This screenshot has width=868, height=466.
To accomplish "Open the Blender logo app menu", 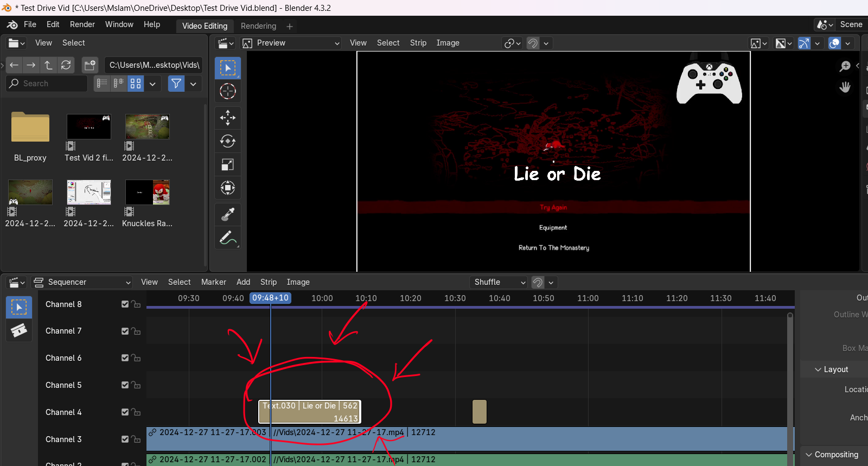I will pyautogui.click(x=12, y=24).
